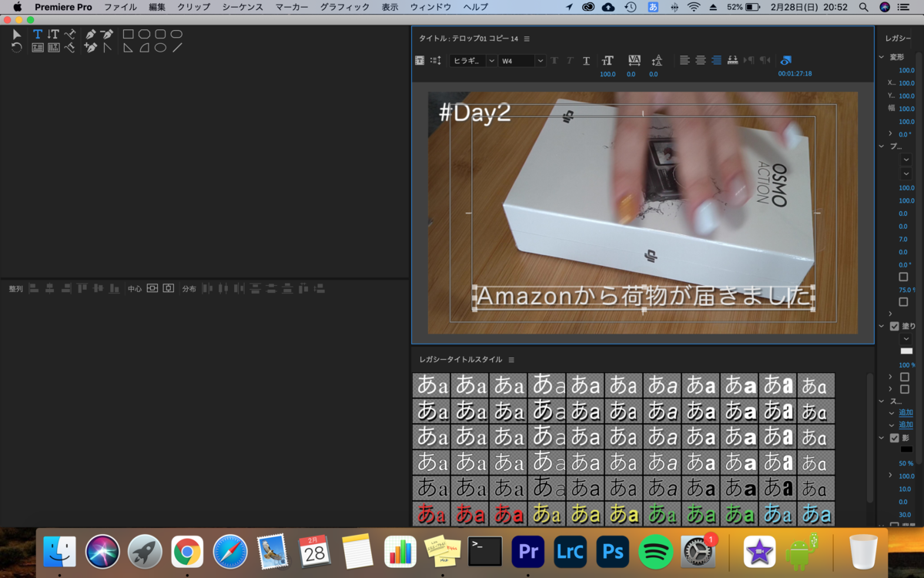Click the leading icon
The height and width of the screenshot is (578, 924).
click(657, 60)
